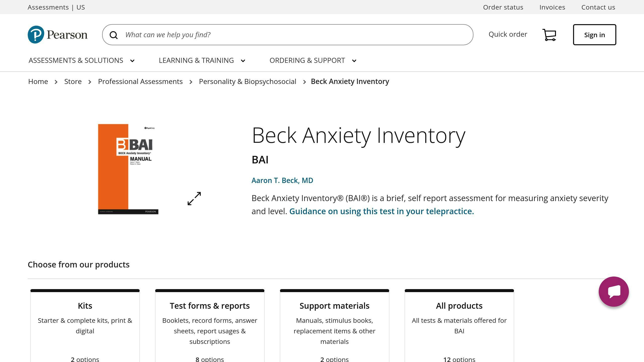This screenshot has height=362, width=644.
Task: Open telepractice guidance link
Action: (381, 211)
